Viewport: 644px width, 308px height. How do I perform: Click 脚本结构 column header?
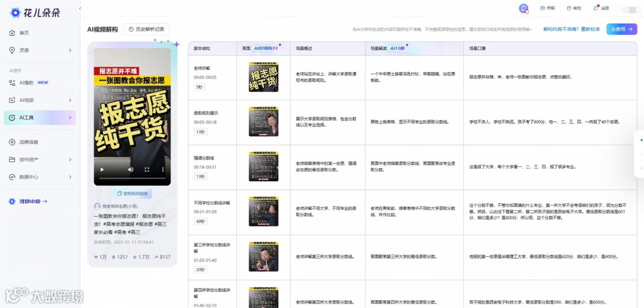point(202,48)
